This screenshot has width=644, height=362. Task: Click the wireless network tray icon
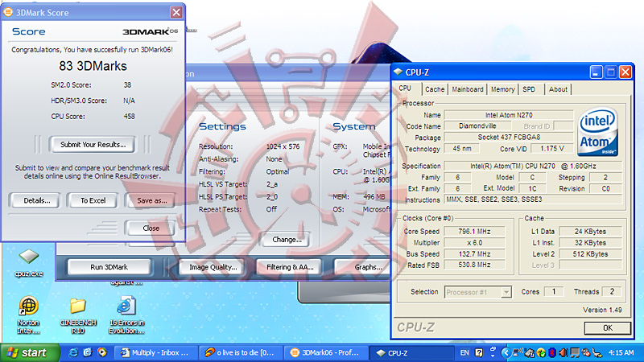pyautogui.click(x=518, y=352)
